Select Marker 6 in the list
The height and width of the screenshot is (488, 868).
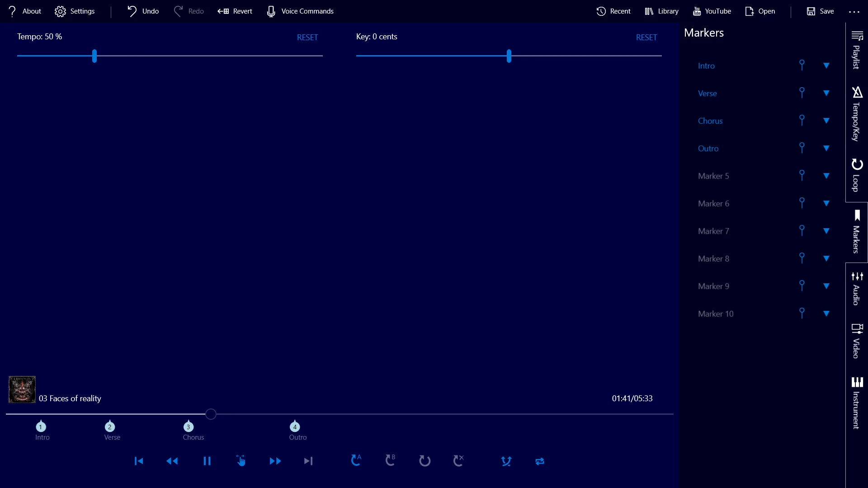[x=713, y=204]
